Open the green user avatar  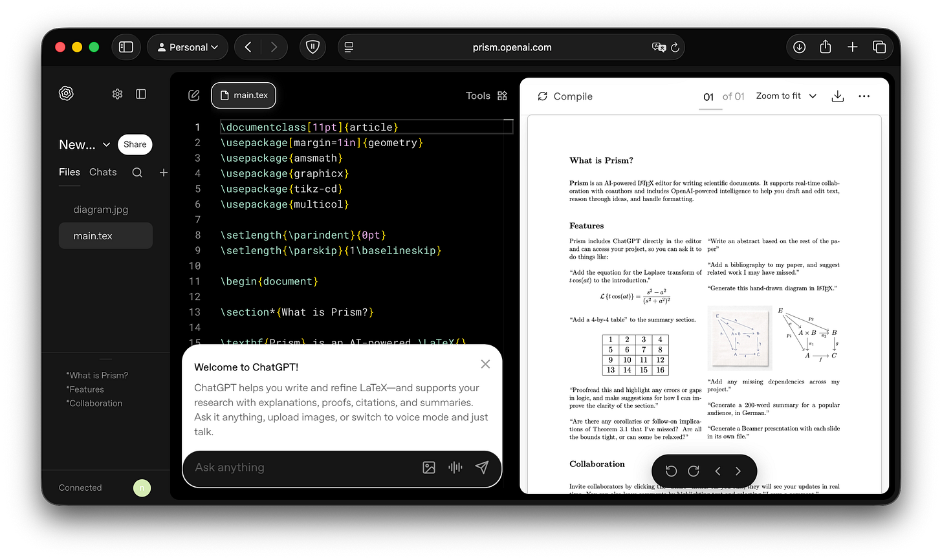(142, 488)
